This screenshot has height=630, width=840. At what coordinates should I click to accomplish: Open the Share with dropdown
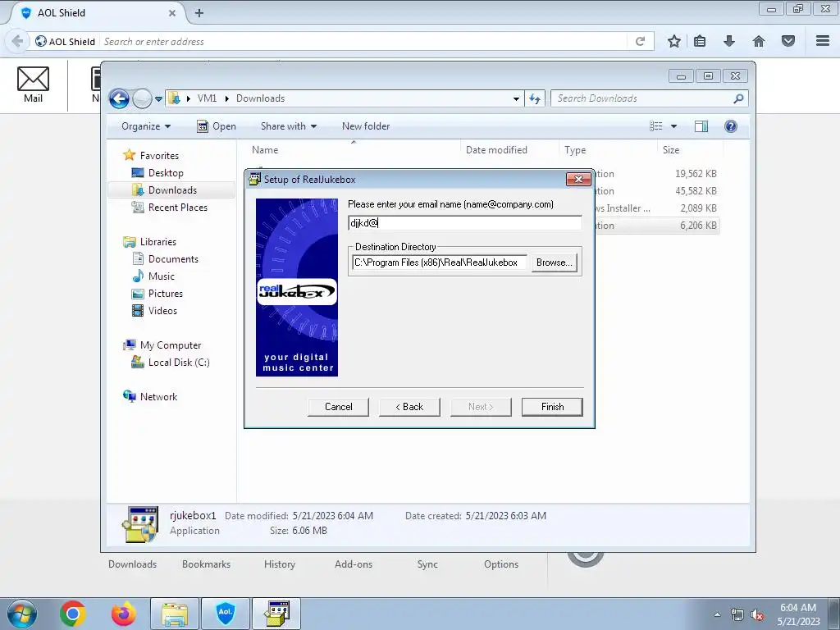(288, 126)
